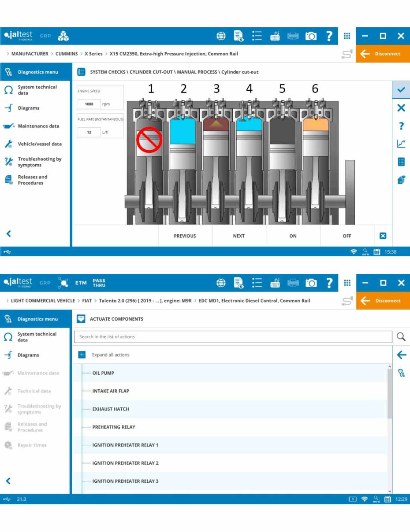
Task: Open the apps grid icon in the Fiat window
Action: coord(347,283)
